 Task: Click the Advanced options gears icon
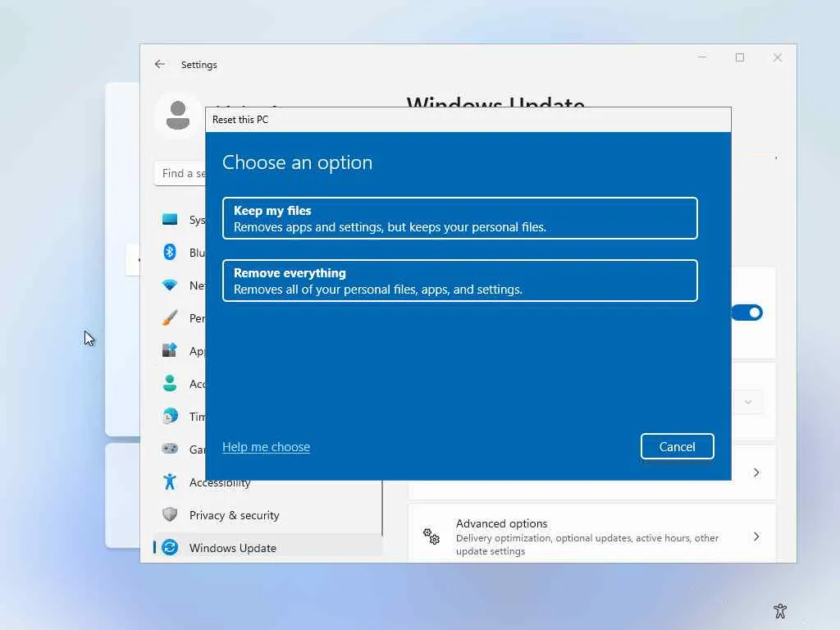click(x=431, y=536)
